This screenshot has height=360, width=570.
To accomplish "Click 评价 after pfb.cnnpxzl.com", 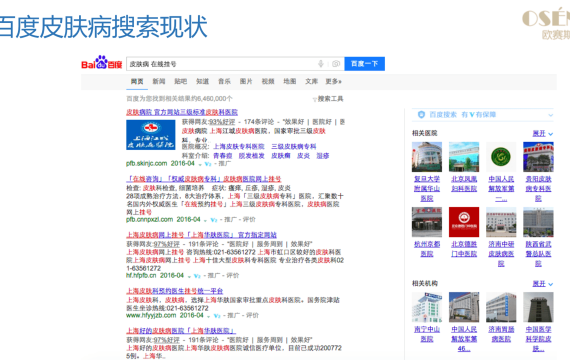I will (x=249, y=220).
